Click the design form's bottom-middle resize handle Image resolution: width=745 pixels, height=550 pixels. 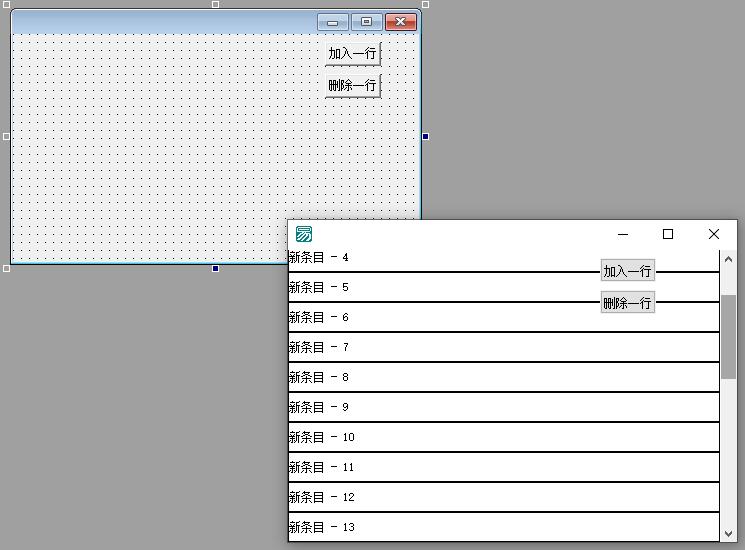(x=215, y=269)
